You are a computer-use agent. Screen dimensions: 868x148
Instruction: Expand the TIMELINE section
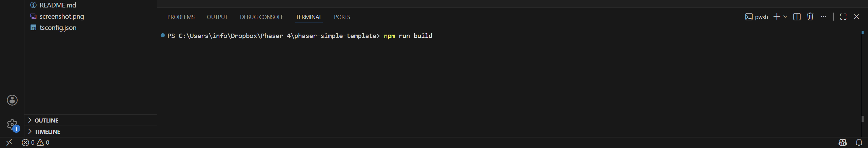tap(47, 132)
